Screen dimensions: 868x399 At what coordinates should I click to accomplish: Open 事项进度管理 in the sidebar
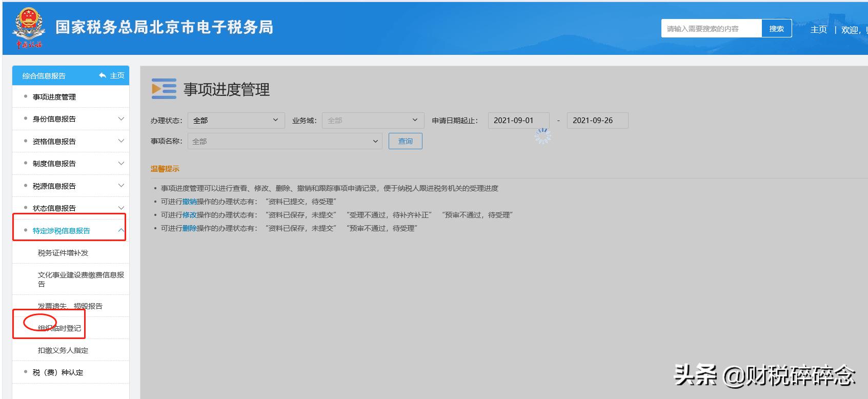pyautogui.click(x=54, y=97)
